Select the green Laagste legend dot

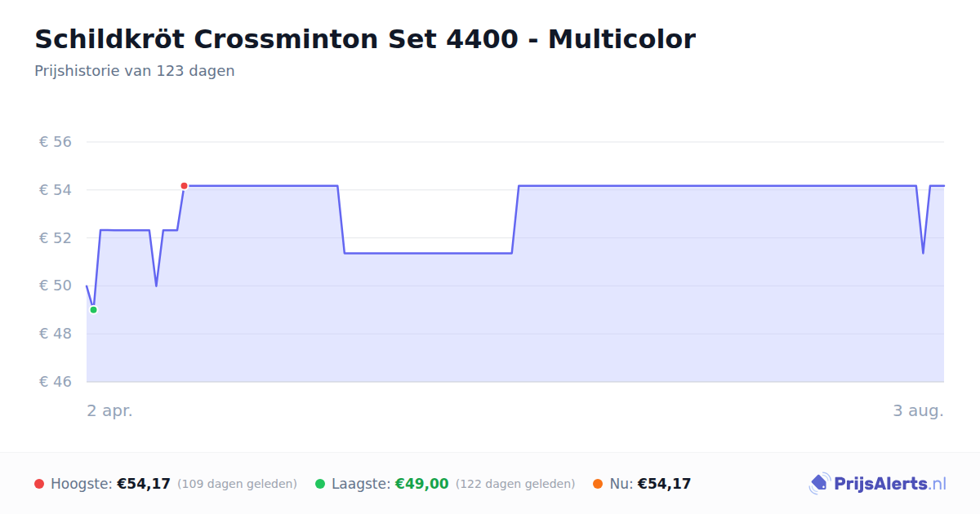click(320, 484)
